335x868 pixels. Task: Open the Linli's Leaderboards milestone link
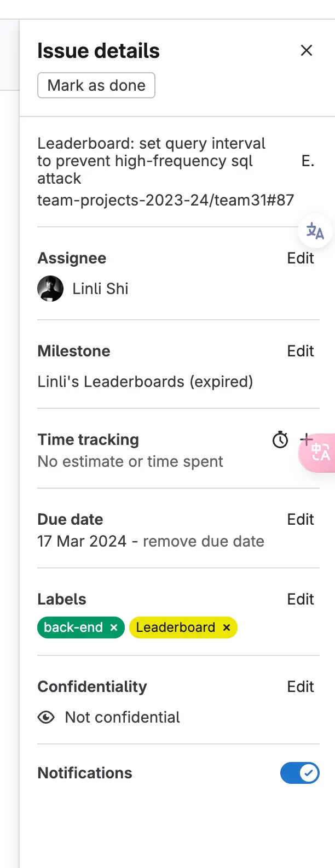point(145,382)
